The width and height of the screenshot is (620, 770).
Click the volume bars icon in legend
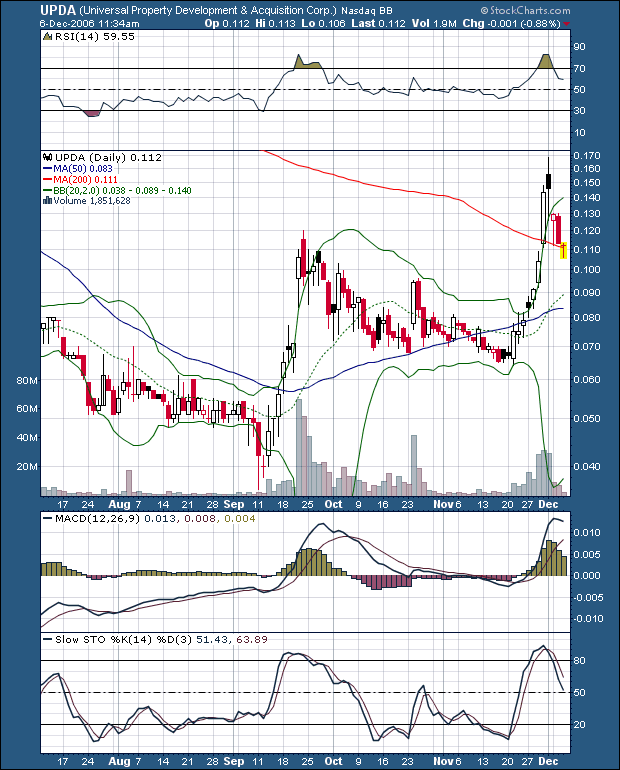(48, 200)
